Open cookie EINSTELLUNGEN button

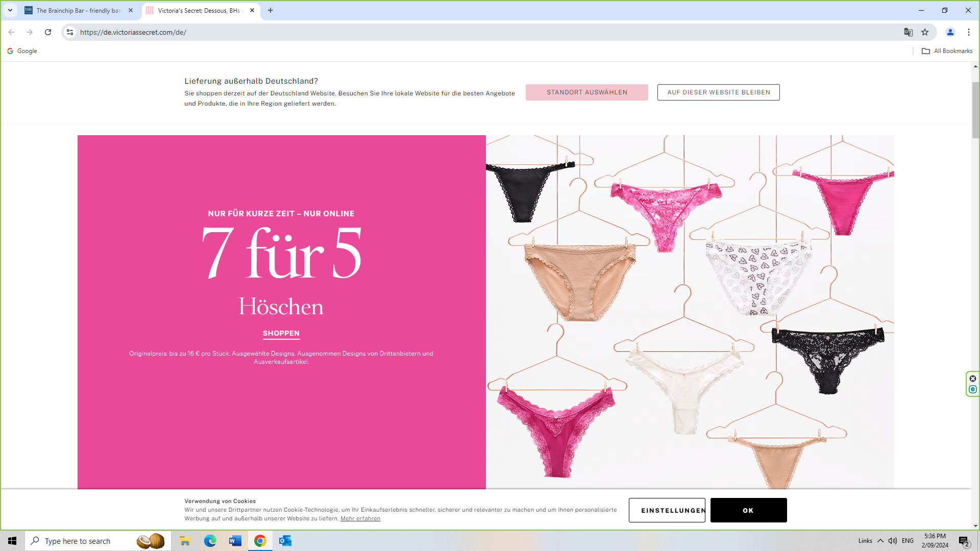click(x=667, y=510)
